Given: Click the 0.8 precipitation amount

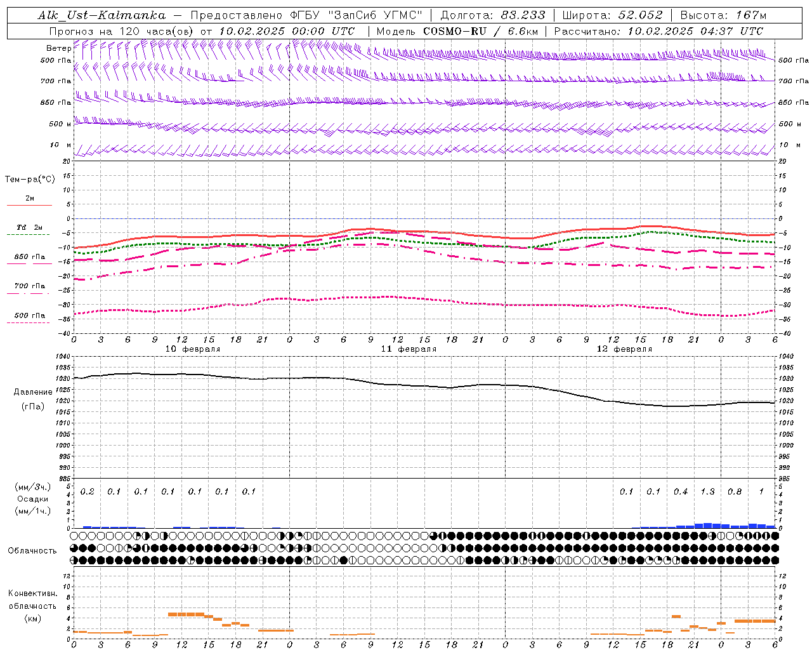Looking at the screenshot, I should tap(735, 491).
